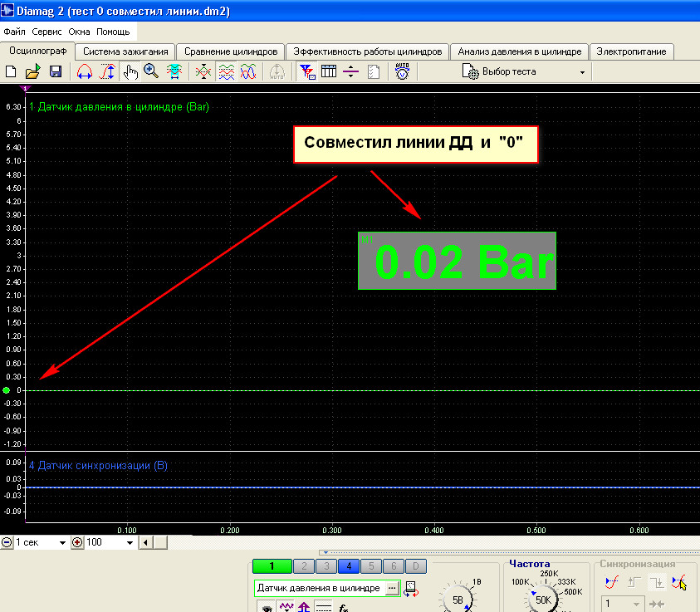Screen dimensions: 700x612
Task: Click the greyed AUTO scale icon
Action: point(277,71)
